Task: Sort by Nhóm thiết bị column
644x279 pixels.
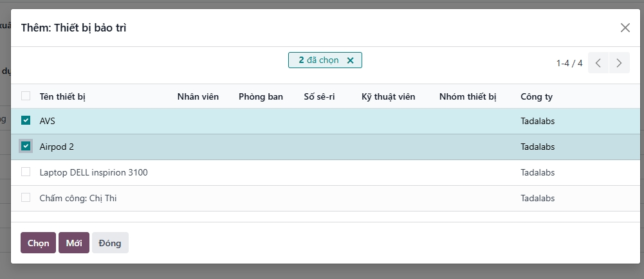Action: point(468,97)
